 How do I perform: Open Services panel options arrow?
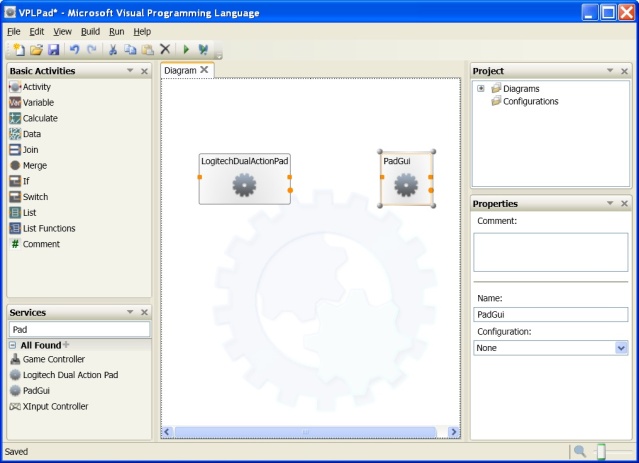(130, 312)
